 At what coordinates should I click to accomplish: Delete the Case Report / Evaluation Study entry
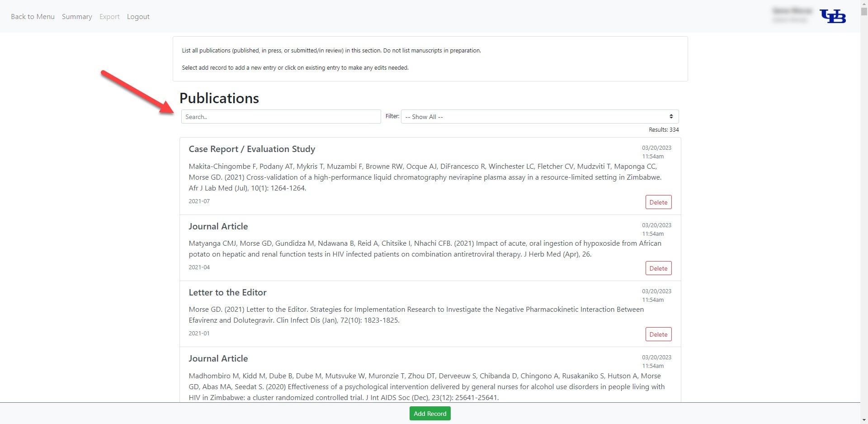(x=658, y=202)
